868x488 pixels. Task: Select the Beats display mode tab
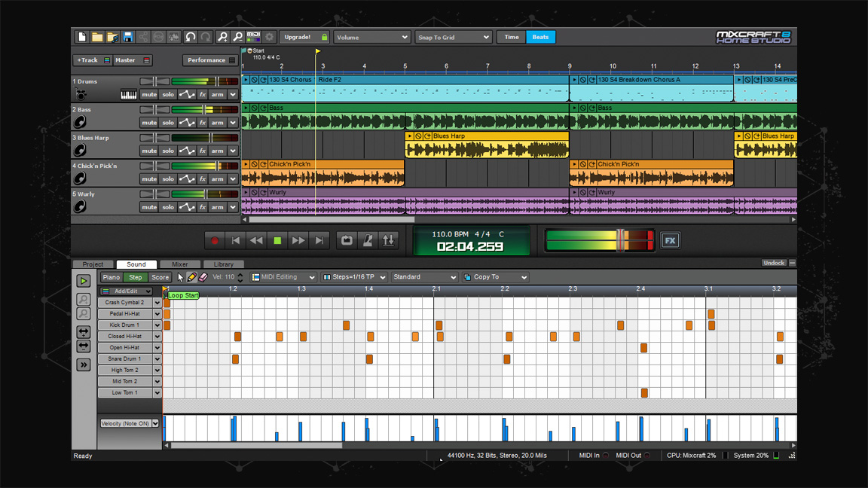coord(540,36)
